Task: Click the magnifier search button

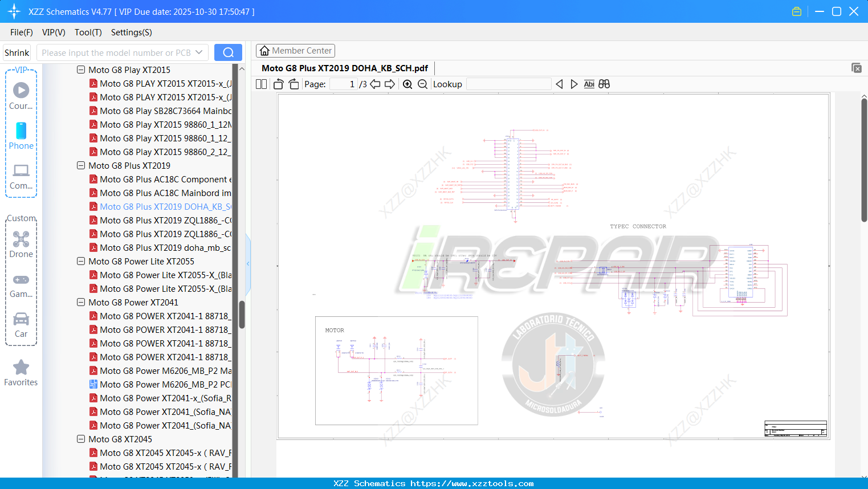Action: pyautogui.click(x=228, y=52)
